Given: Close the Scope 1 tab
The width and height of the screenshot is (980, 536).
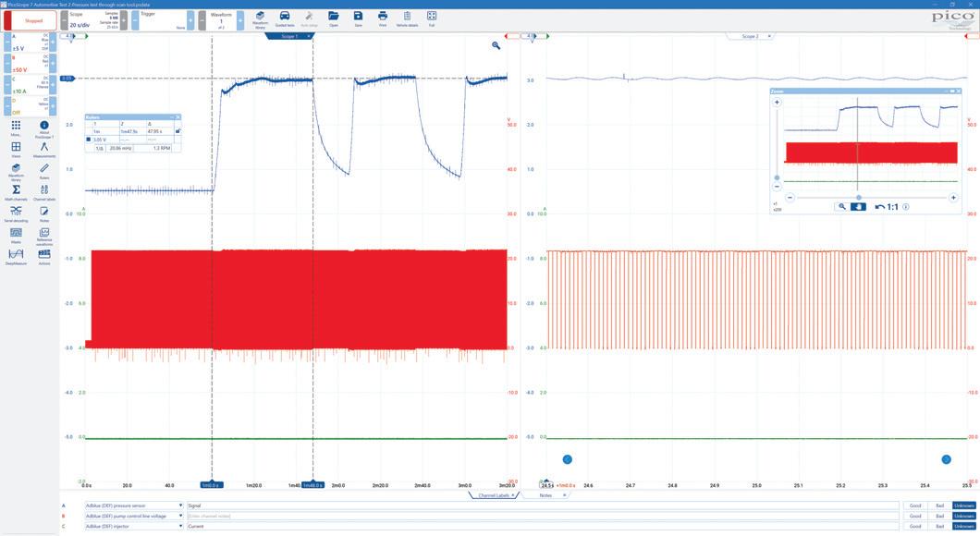Looking at the screenshot, I should tap(308, 36).
